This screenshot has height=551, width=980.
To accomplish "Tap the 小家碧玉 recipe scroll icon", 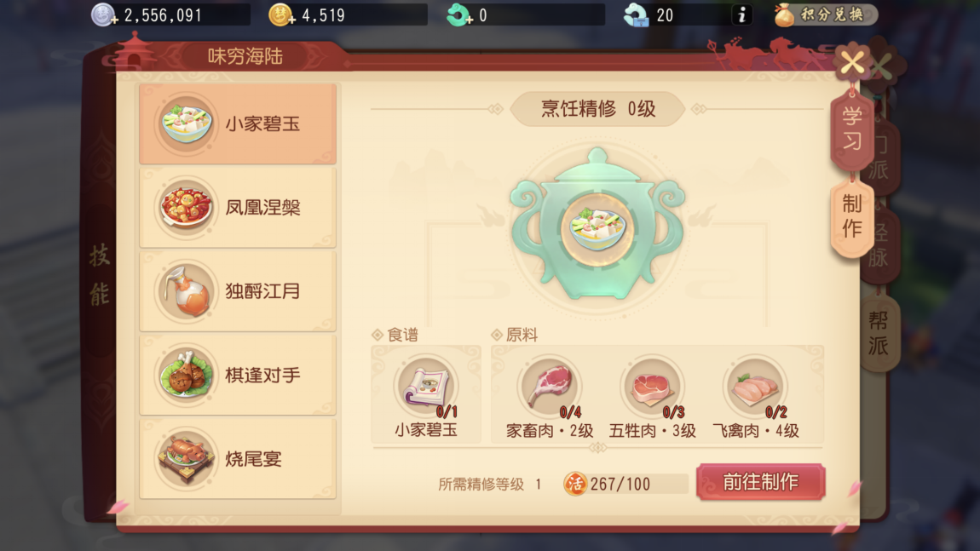I will (x=426, y=387).
